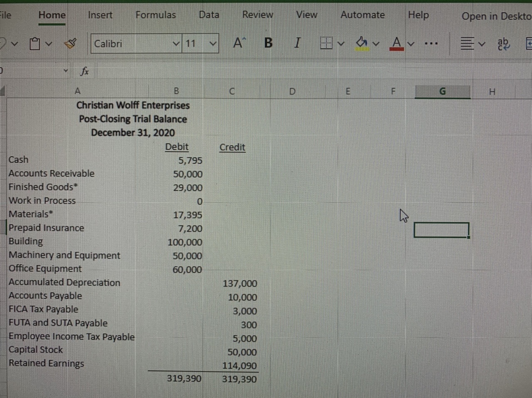Toggle wrap text
Viewport: 532px width, 398px height.
[x=503, y=43]
